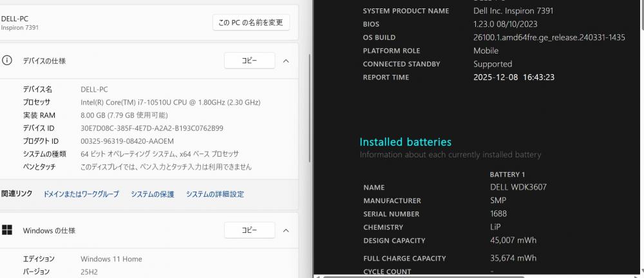Viewport: 644px width, 278px height.
Task: Click the rename this PC button
Action: 251,23
